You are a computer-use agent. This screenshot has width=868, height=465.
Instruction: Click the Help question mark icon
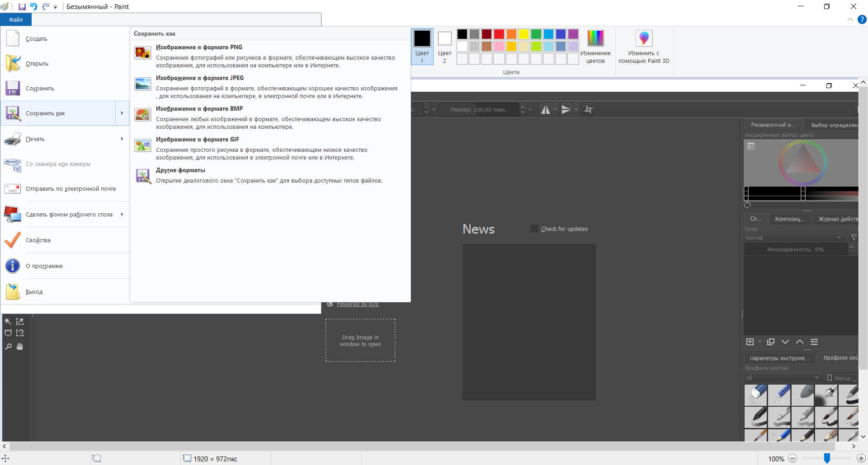862,19
